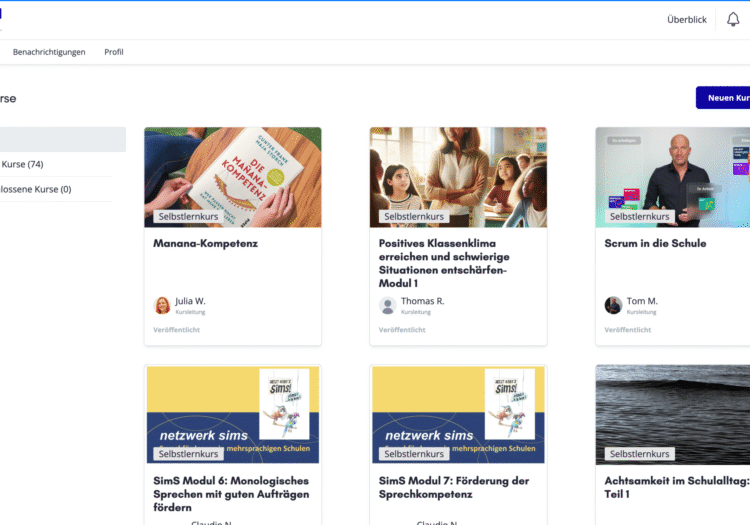Click the Julia W. instructor name
Image resolution: width=750 pixels, height=525 pixels.
pos(190,301)
